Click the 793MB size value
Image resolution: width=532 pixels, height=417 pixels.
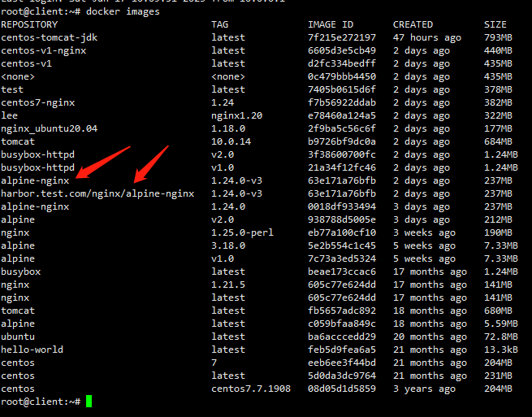[x=498, y=37]
